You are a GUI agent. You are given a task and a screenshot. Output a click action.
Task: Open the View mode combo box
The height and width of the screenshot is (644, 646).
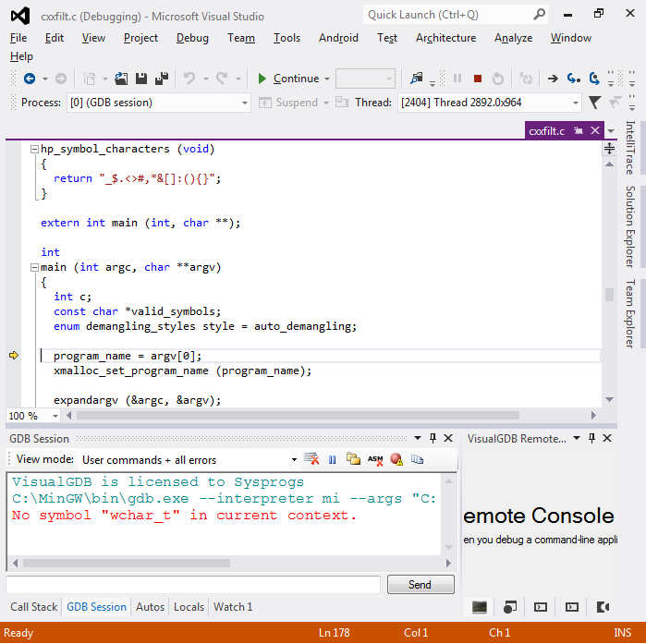tap(294, 459)
